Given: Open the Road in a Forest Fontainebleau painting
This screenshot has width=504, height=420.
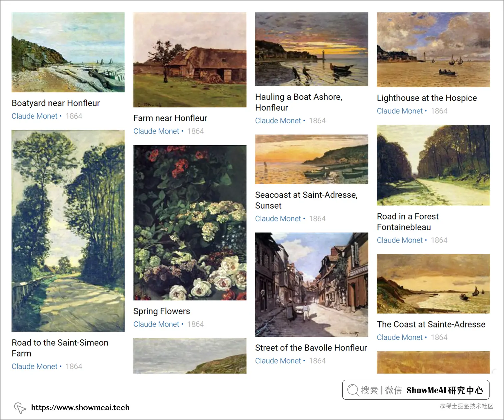Looking at the screenshot, I should [433, 165].
